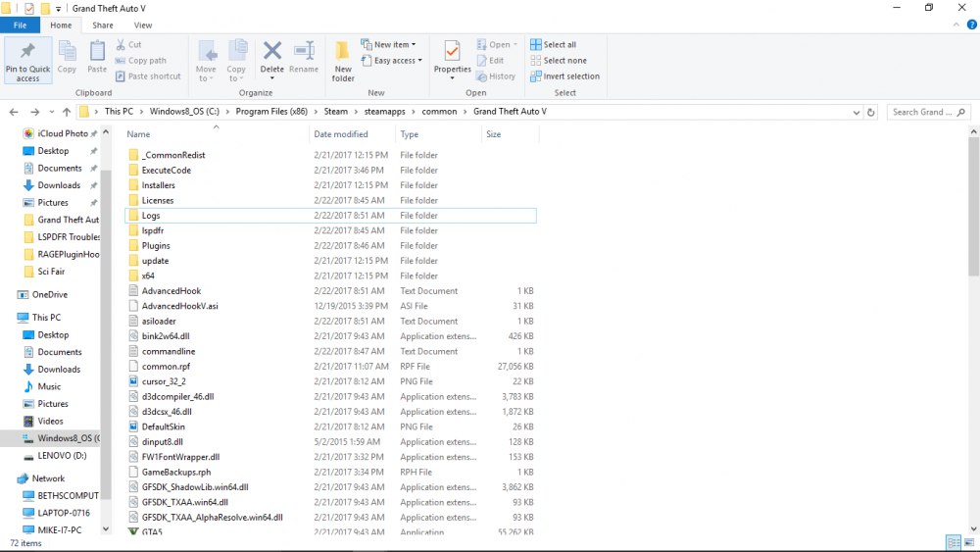Go up one folder level
Image resolution: width=980 pixels, height=552 pixels.
pyautogui.click(x=66, y=112)
